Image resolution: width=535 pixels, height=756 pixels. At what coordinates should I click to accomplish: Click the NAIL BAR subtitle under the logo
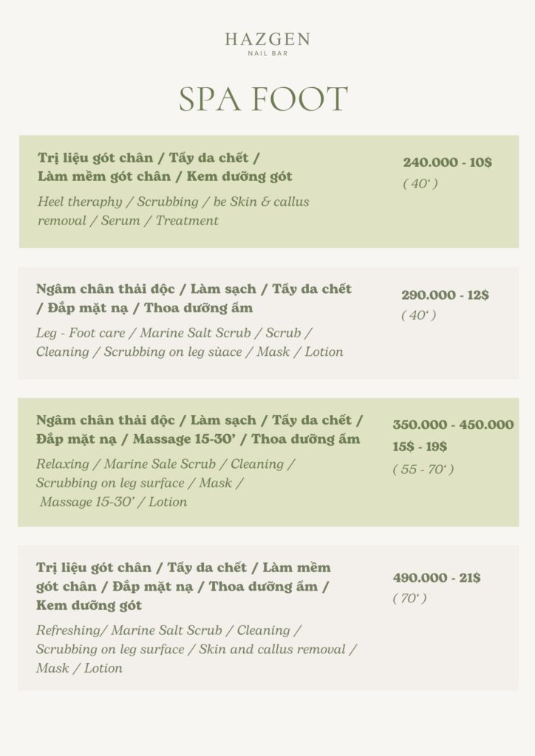[267, 55]
